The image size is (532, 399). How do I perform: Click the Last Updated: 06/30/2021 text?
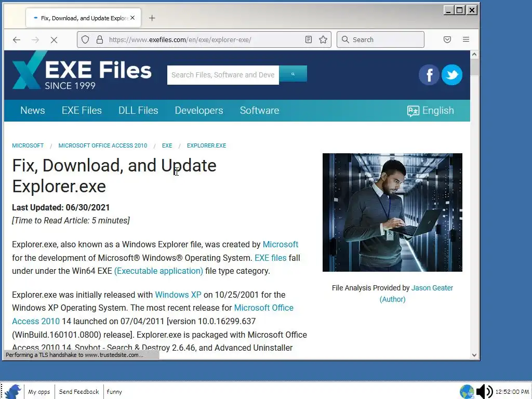point(61,208)
